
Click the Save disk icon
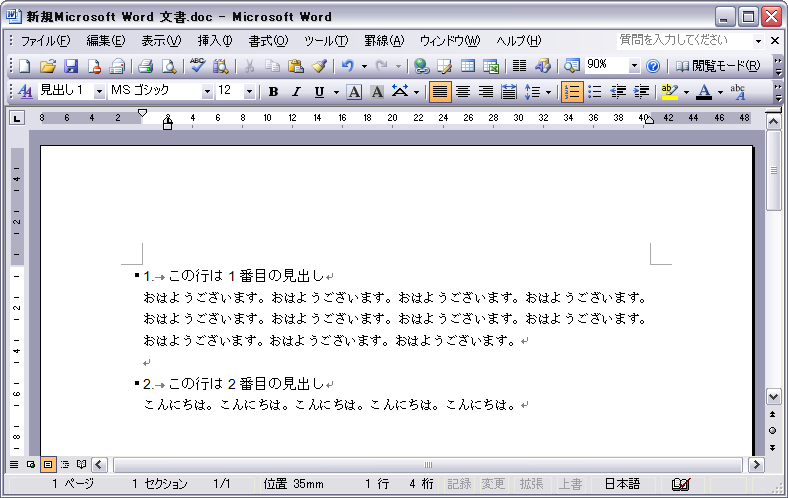click(71, 66)
